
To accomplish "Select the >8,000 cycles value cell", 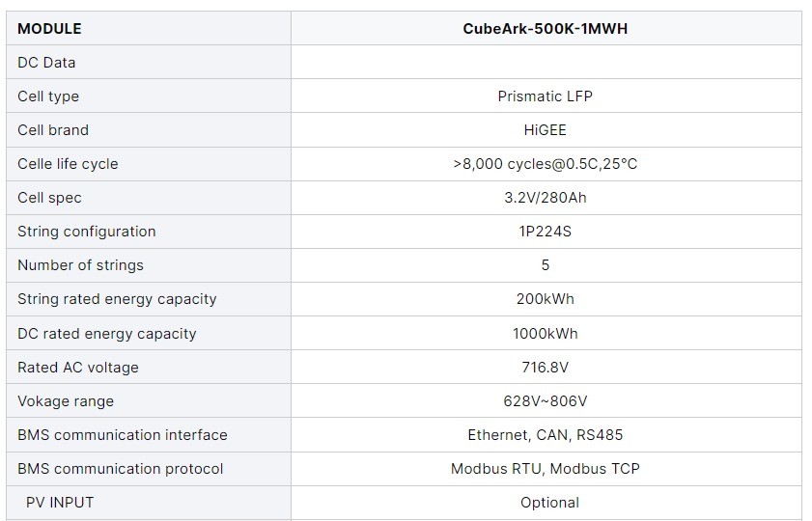I will [545, 164].
